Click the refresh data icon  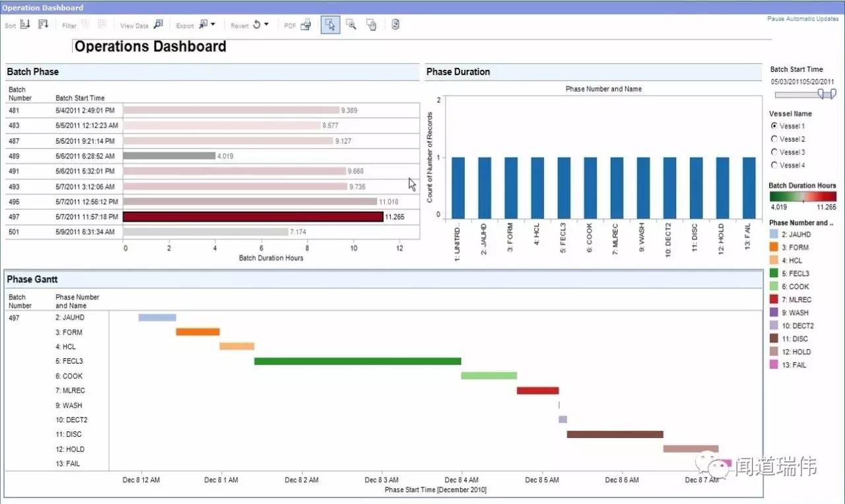[x=395, y=25]
